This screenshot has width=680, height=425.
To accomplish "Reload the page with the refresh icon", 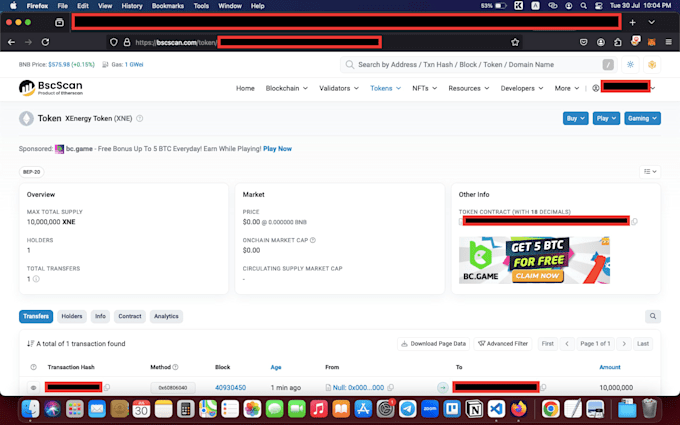I will 45,42.
